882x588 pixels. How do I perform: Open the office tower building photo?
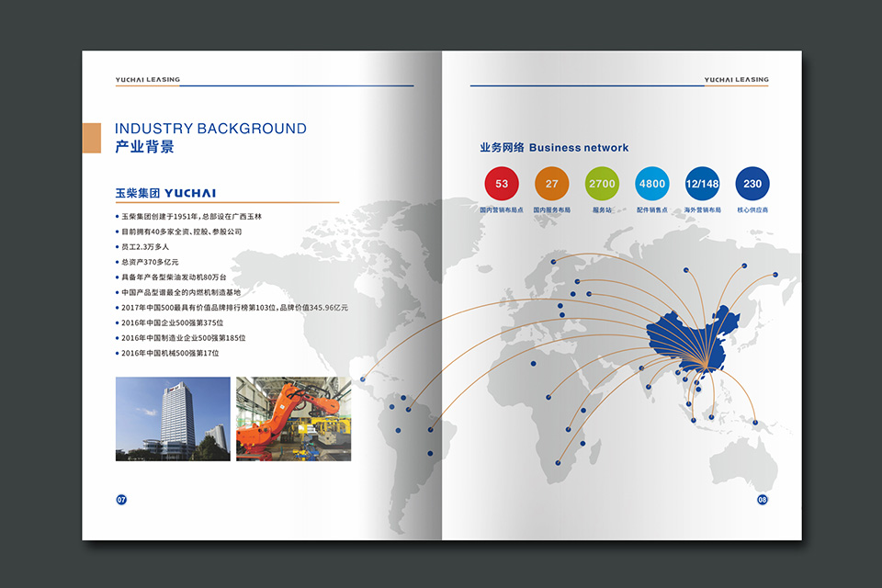coord(173,418)
